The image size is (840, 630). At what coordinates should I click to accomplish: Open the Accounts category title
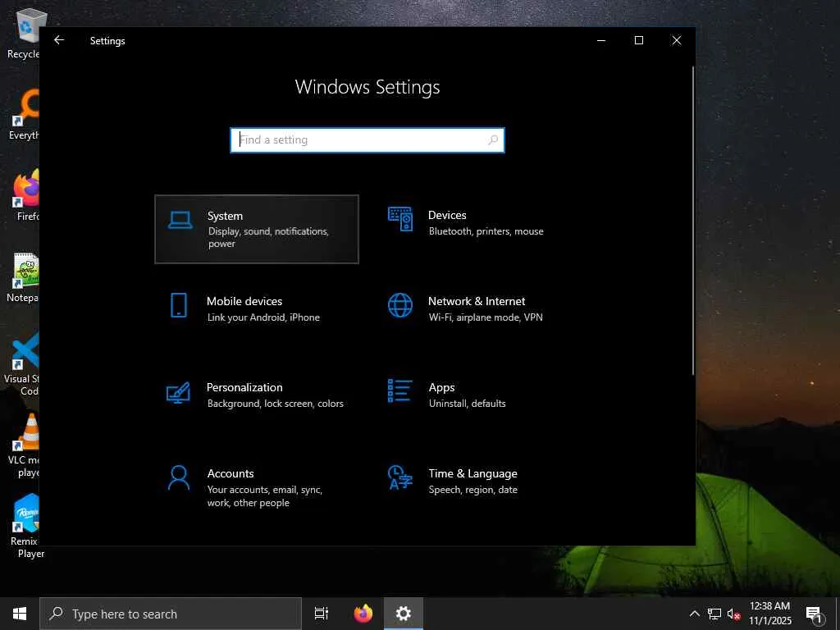(x=231, y=473)
